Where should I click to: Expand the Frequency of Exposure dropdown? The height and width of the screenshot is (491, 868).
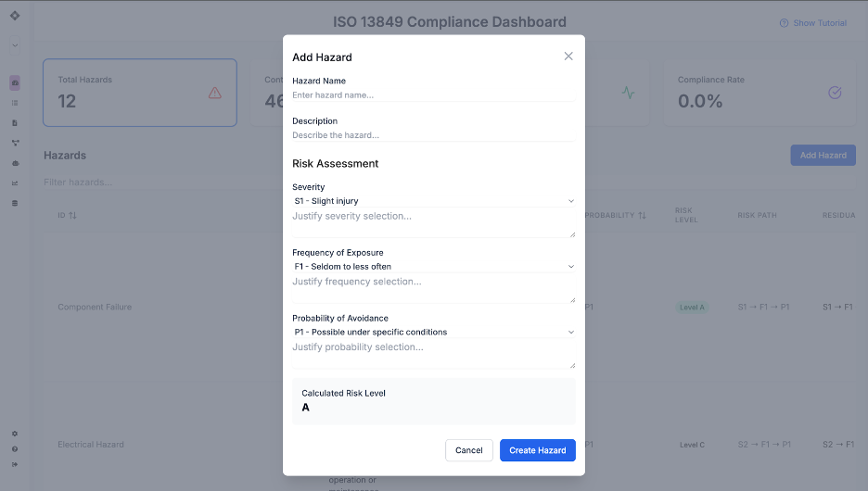pyautogui.click(x=433, y=267)
